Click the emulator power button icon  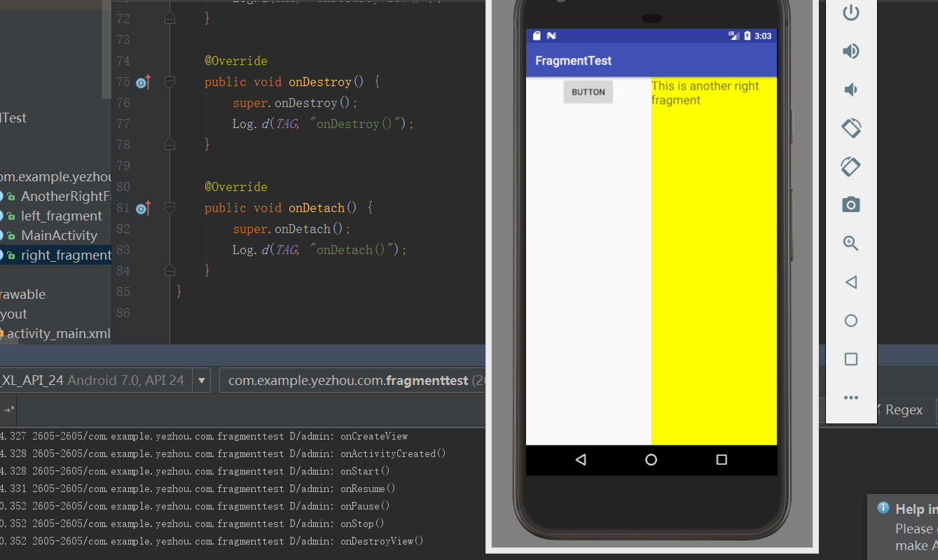[851, 13]
